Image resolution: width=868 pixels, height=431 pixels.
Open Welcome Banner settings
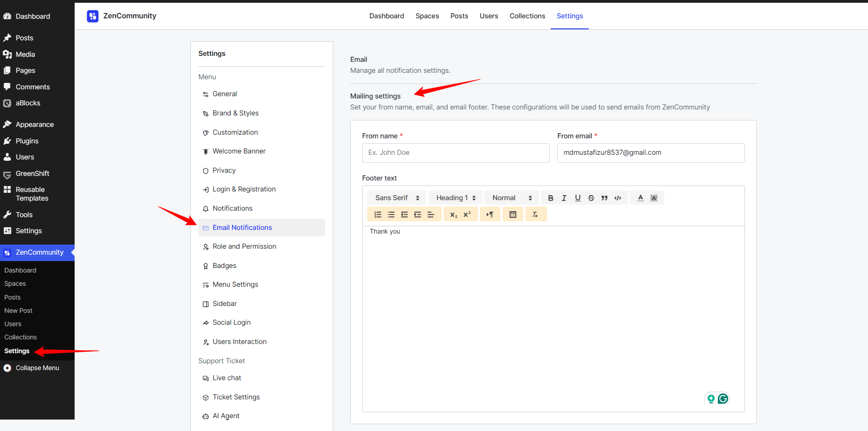point(261,151)
